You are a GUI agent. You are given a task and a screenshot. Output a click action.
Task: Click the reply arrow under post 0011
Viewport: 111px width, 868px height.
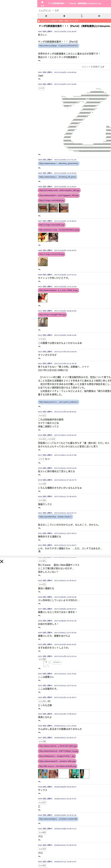39,330
